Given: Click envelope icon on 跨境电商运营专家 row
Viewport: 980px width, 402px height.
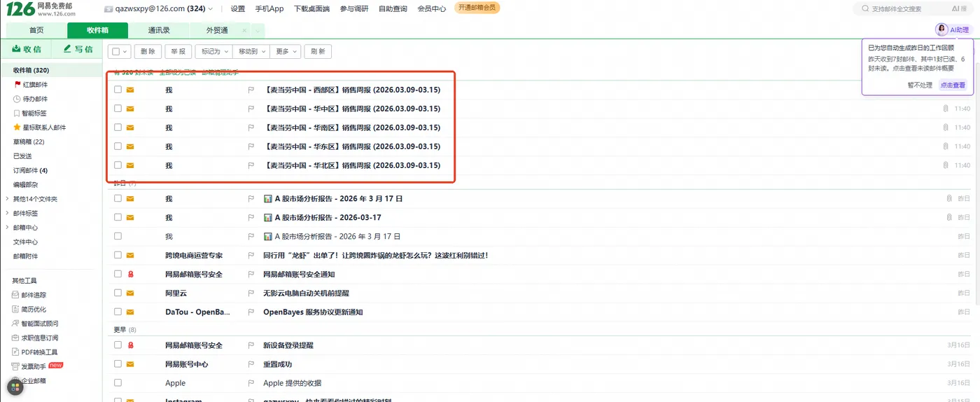Looking at the screenshot, I should pos(130,256).
